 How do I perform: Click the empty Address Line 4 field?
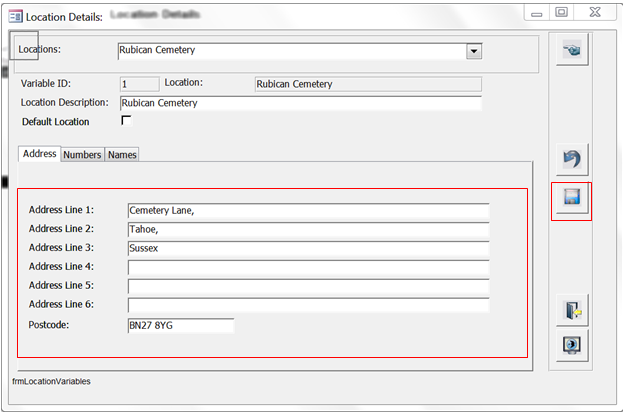(308, 268)
